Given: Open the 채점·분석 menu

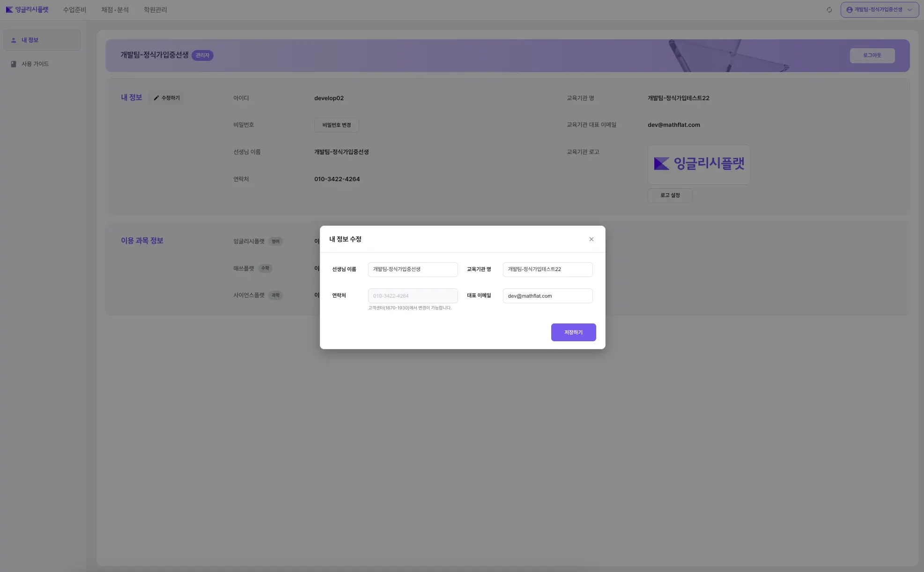Looking at the screenshot, I should click(x=115, y=10).
